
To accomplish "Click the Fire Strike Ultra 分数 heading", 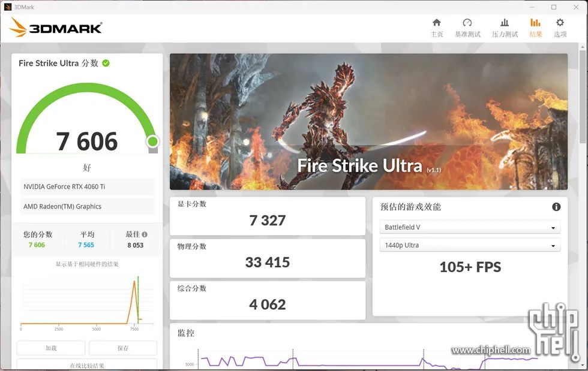I will tap(59, 63).
